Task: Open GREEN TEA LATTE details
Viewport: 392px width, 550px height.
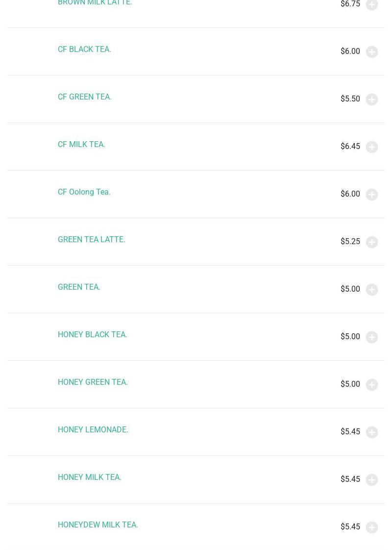Action: 92,240
